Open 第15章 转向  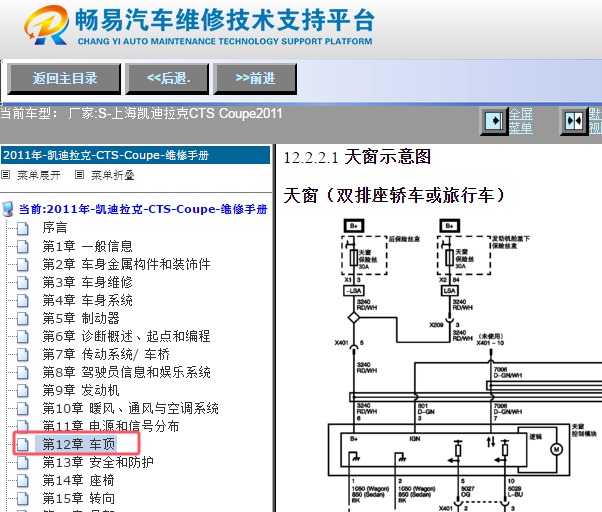tap(78, 499)
